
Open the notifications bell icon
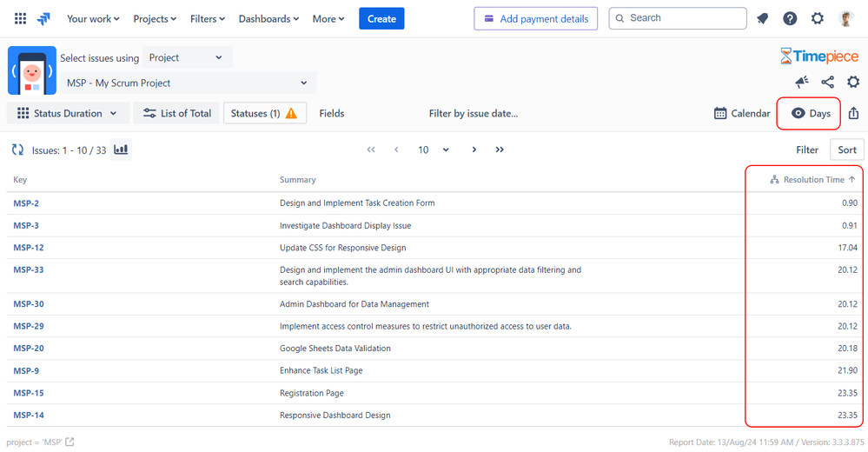pos(762,19)
